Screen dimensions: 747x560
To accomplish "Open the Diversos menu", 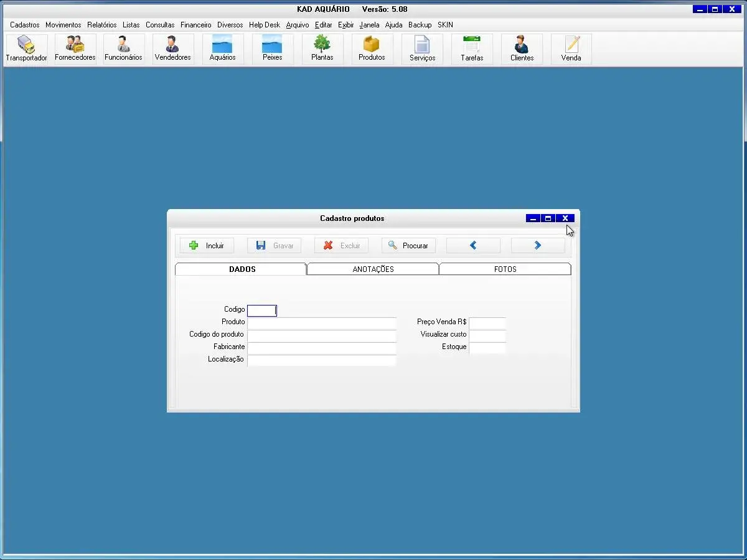I will [230, 25].
